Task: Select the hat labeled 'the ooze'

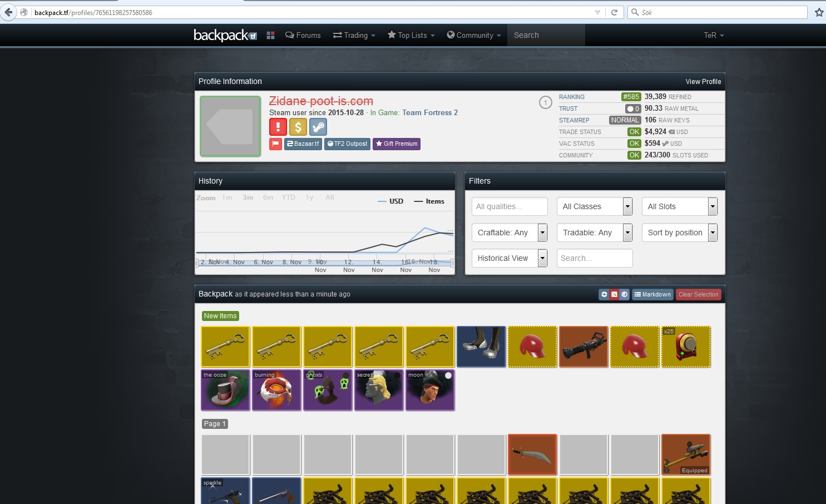Action: (225, 391)
